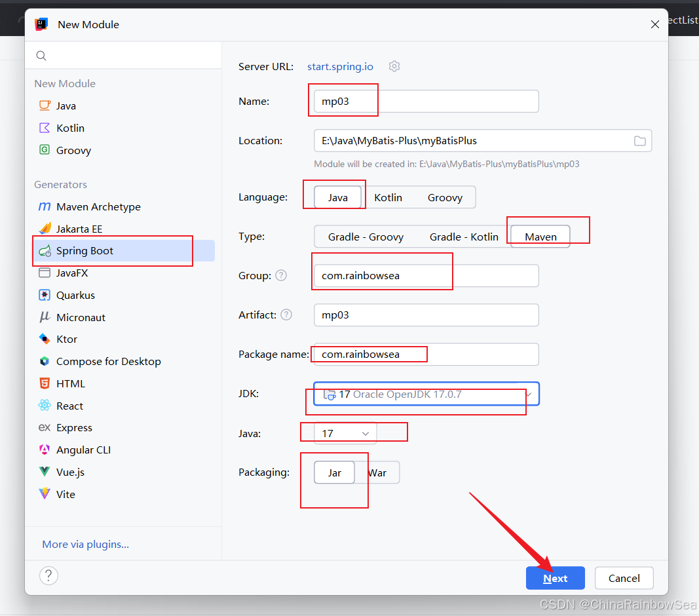
Task: Click the Quarkus icon
Action: (x=45, y=295)
